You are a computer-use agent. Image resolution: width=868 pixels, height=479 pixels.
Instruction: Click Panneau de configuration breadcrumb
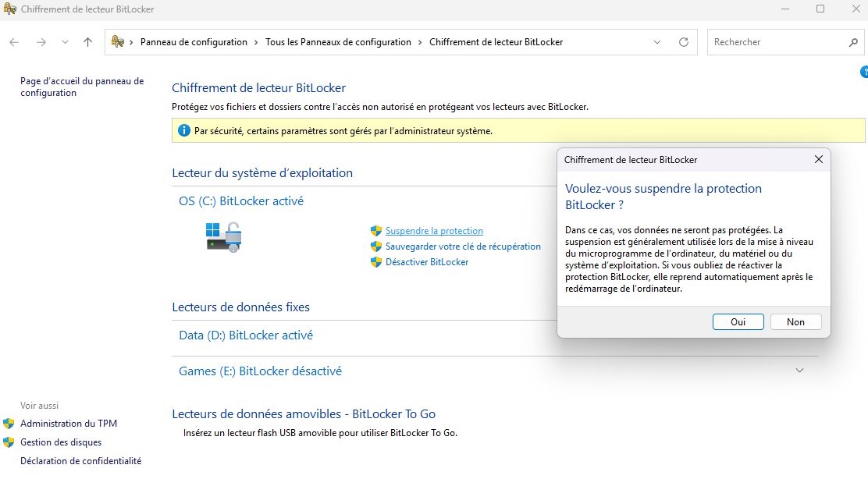[x=194, y=42]
